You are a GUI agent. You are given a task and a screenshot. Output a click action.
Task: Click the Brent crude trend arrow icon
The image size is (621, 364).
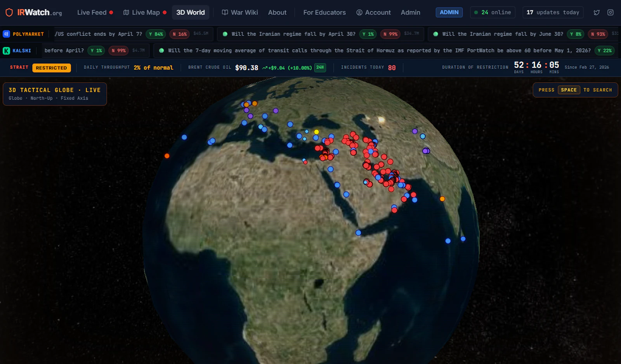tap(265, 68)
